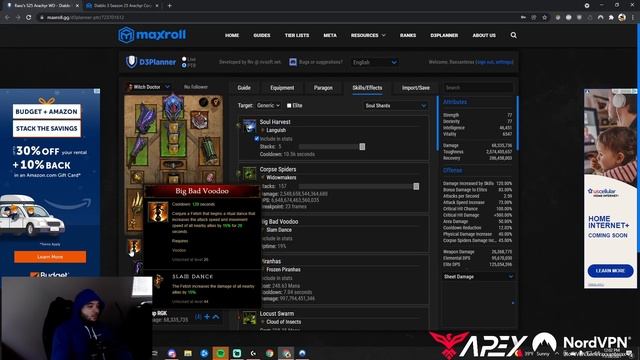Image resolution: width=640 pixels, height=360 pixels.
Task: Select the helm item slot
Action: [x=173, y=108]
